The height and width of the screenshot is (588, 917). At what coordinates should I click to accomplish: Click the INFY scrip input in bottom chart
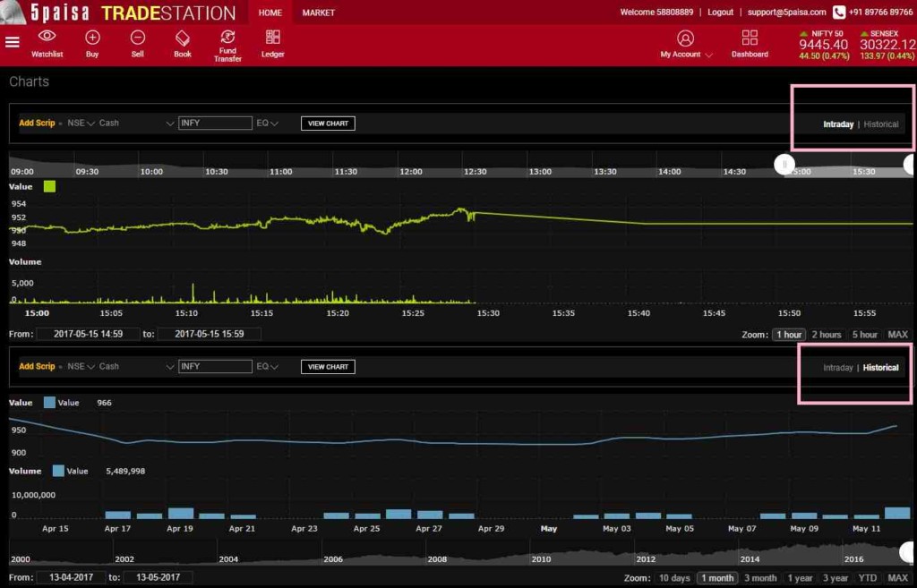(215, 367)
